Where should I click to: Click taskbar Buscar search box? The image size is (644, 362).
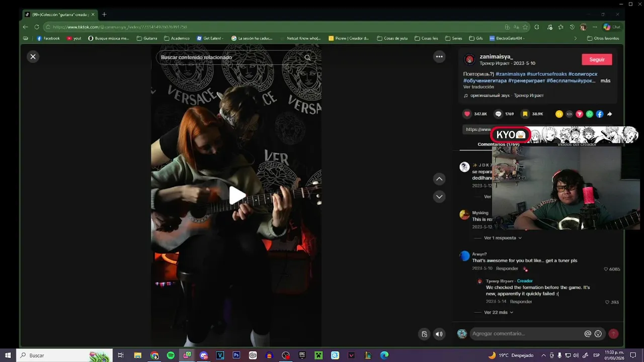[63, 355]
